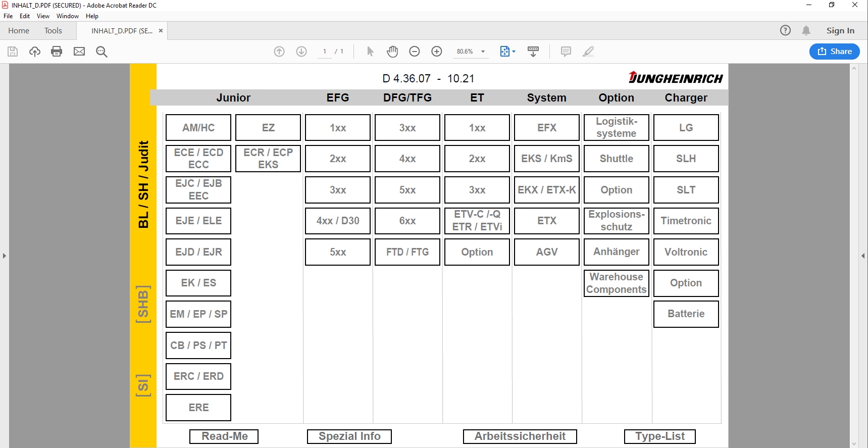Click the EJC / EJB EEC box
Image resolution: width=868 pixels, height=448 pixels.
pos(198,189)
